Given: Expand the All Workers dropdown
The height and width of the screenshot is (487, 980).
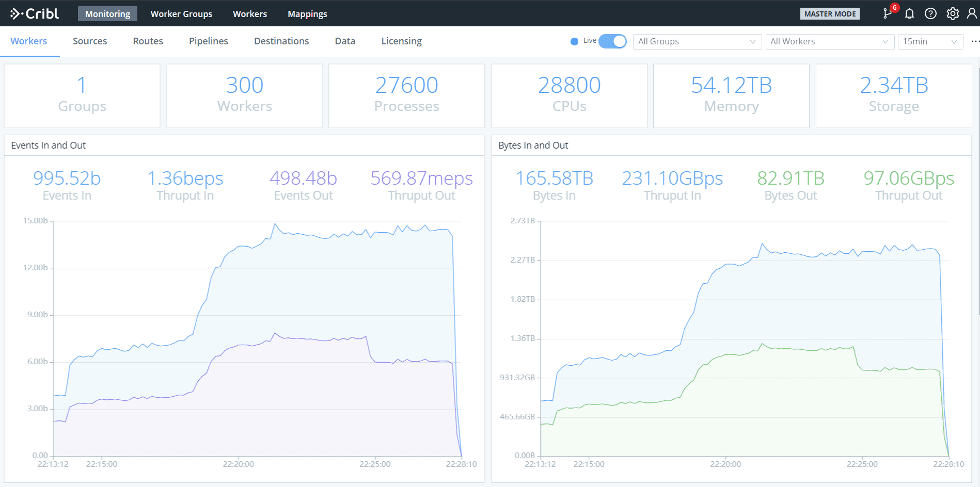Looking at the screenshot, I should tap(829, 41).
